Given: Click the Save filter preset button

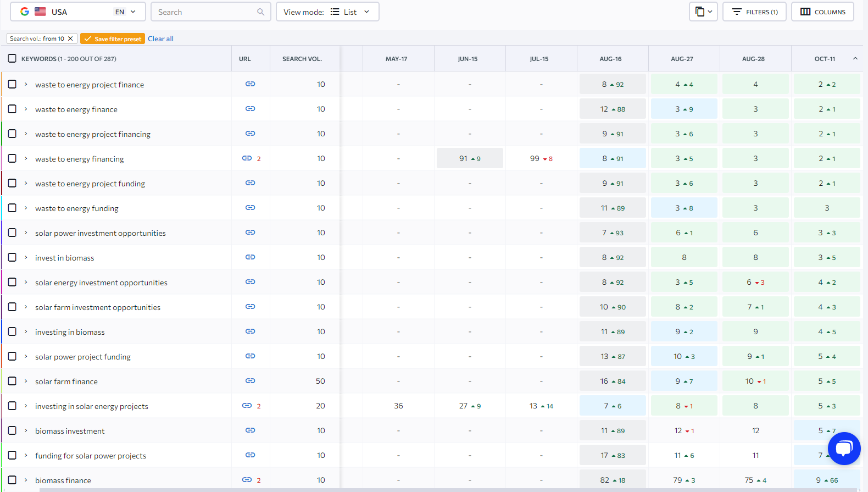Looking at the screenshot, I should point(113,38).
